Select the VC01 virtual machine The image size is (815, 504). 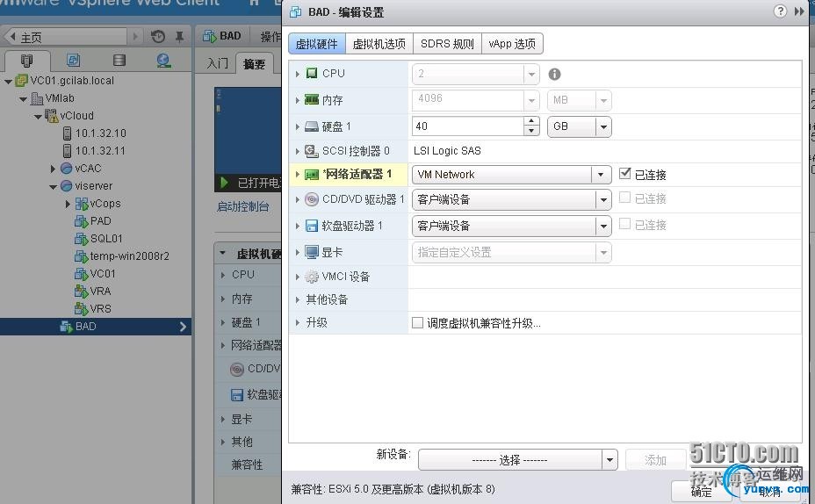pyautogui.click(x=103, y=273)
